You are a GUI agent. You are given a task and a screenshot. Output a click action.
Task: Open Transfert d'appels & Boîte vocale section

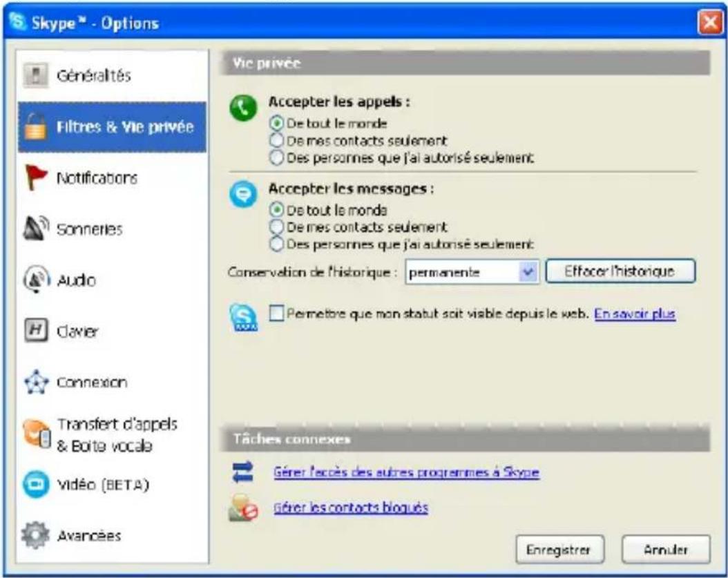click(113, 434)
